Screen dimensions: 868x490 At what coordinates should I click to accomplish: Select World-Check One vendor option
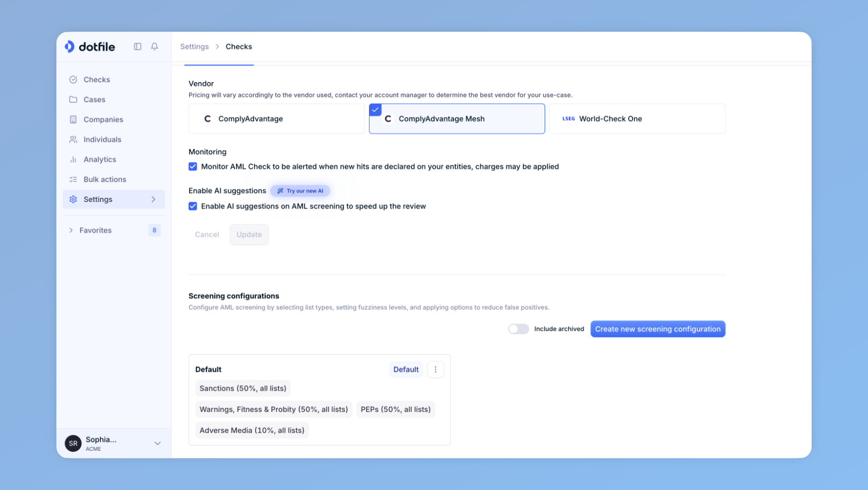[638, 119]
